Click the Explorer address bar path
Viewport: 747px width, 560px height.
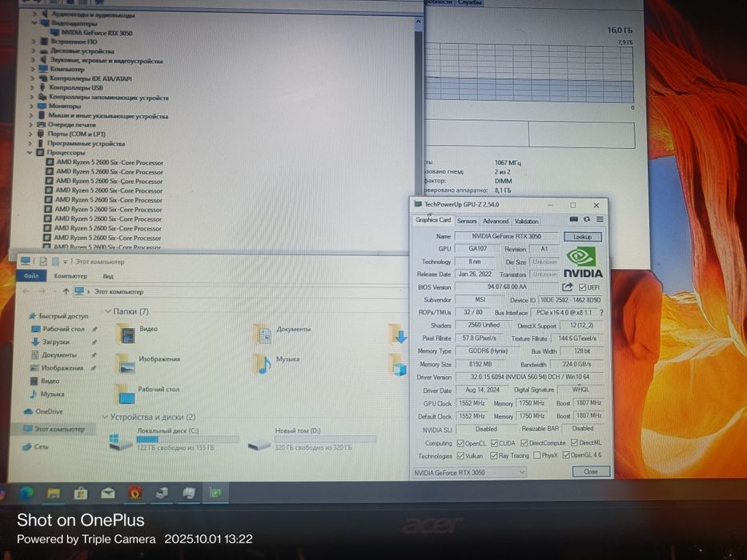[118, 291]
